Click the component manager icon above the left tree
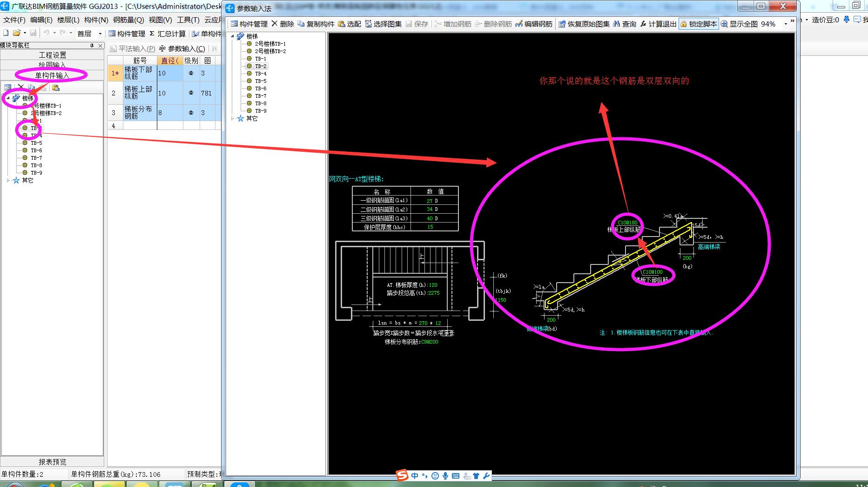Image resolution: width=868 pixels, height=487 pixels. point(7,88)
